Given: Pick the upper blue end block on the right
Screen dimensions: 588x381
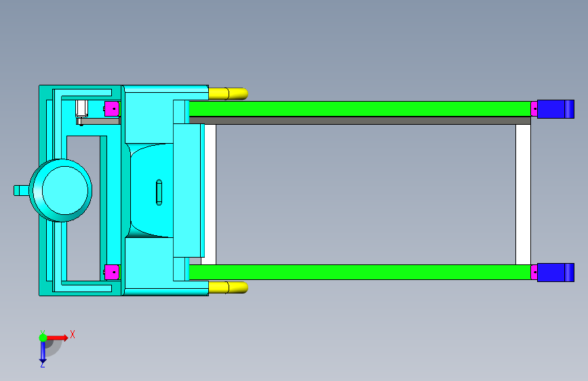Looking at the screenshot, I should [555, 109].
